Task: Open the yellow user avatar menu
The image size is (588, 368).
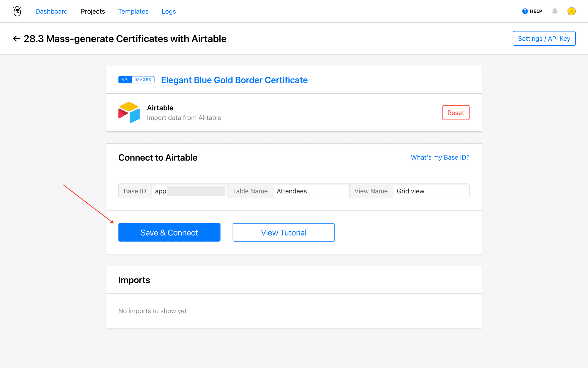Action: click(571, 11)
